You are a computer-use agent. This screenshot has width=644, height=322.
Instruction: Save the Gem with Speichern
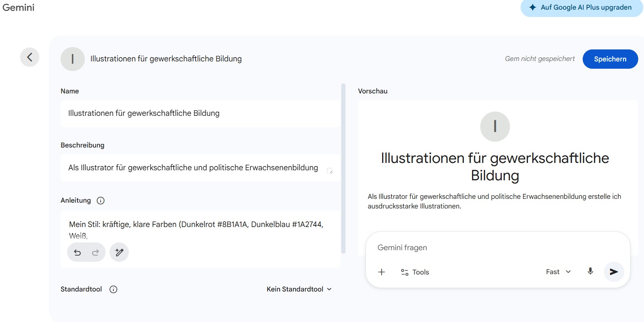[610, 59]
